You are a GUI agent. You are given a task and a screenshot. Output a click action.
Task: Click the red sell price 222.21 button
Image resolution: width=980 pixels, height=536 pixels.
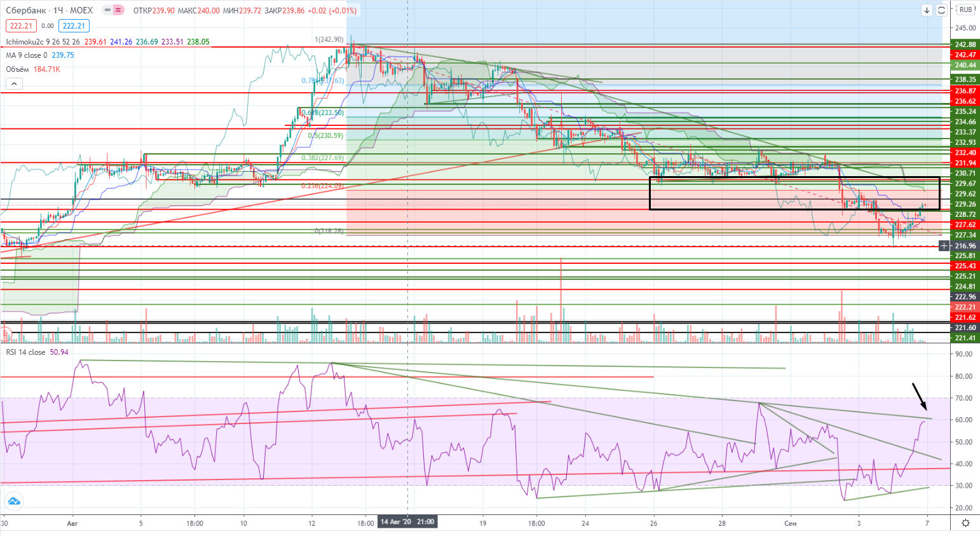coord(21,26)
